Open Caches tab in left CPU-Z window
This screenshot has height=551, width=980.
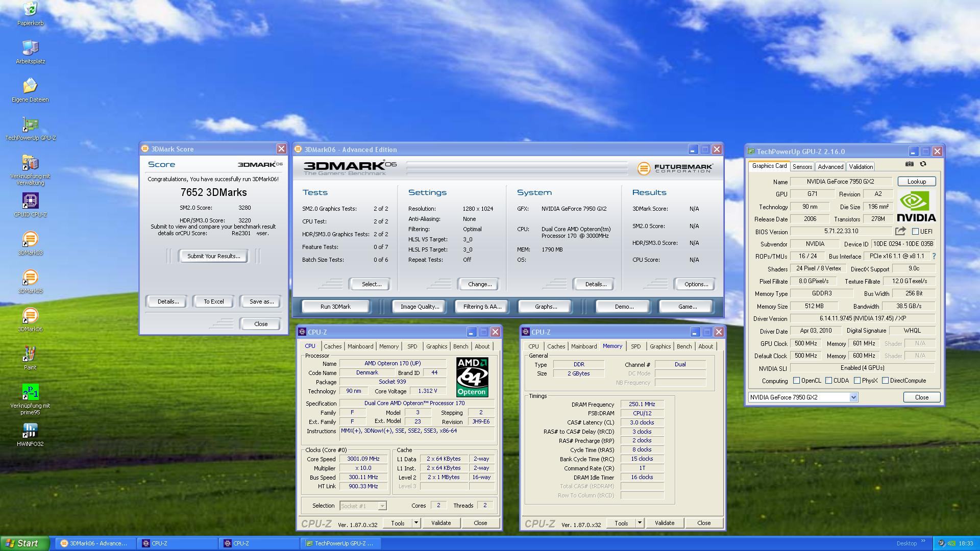[332, 346]
